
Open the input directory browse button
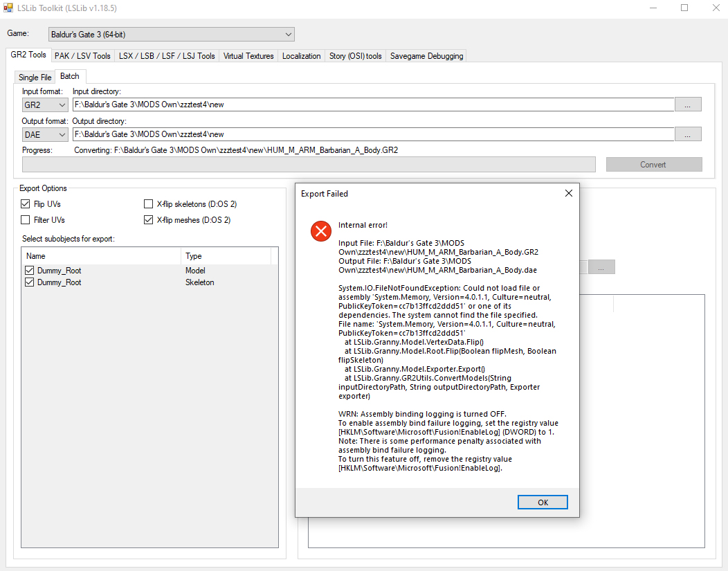[x=688, y=104]
